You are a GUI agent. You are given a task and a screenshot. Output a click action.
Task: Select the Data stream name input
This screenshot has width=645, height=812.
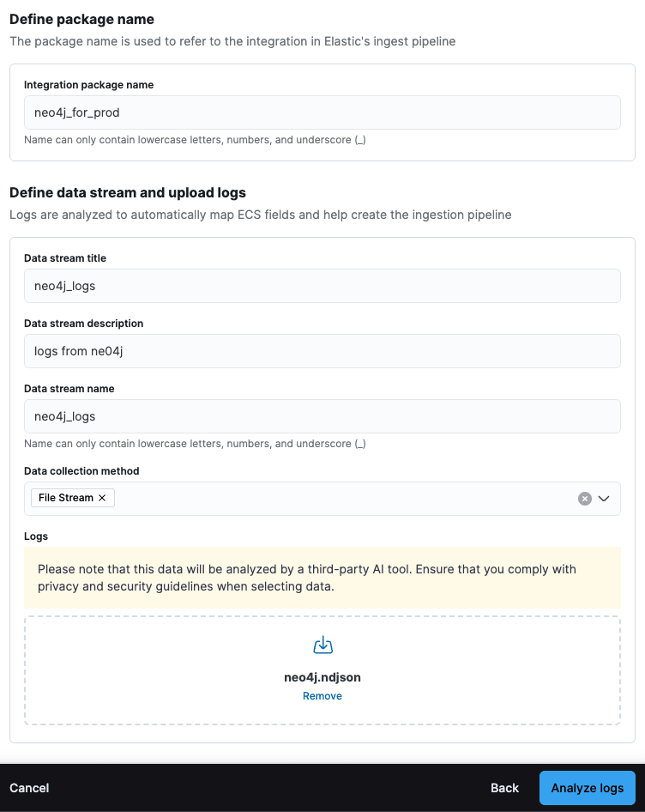[322, 415]
